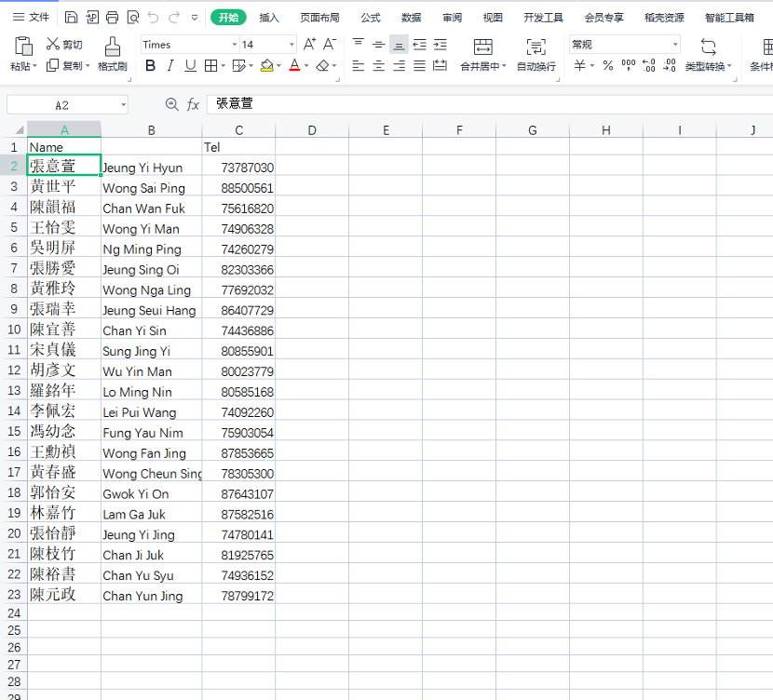Switch to 审阅 Review tab
This screenshot has width=773, height=700.
(x=452, y=18)
